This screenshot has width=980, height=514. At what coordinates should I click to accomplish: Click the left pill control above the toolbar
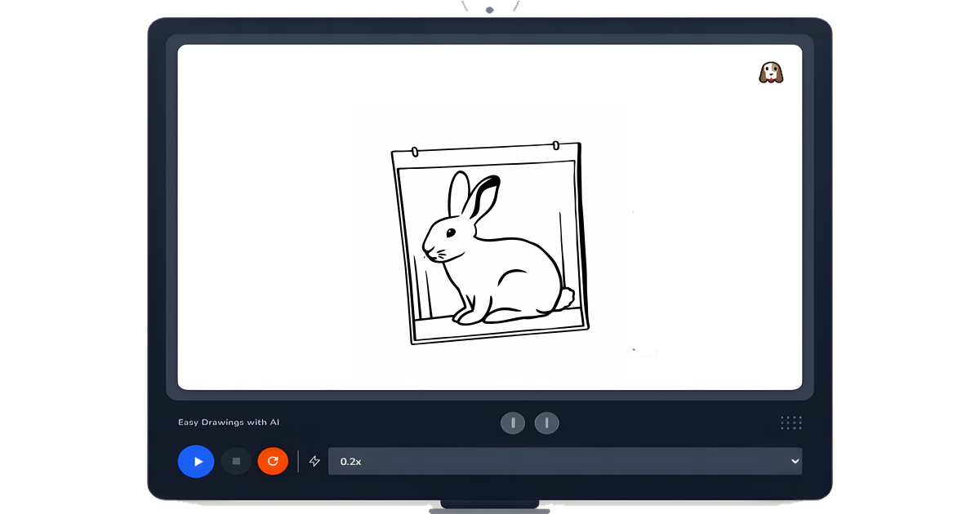pyautogui.click(x=513, y=423)
